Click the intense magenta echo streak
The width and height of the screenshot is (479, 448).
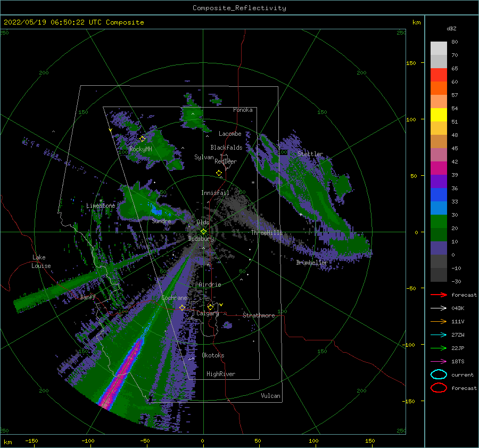pos(123,372)
